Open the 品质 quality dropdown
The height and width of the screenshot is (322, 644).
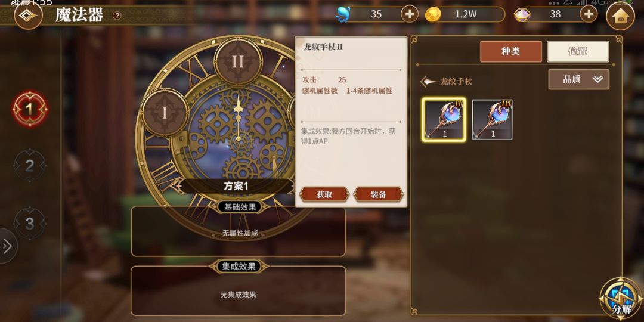click(578, 79)
